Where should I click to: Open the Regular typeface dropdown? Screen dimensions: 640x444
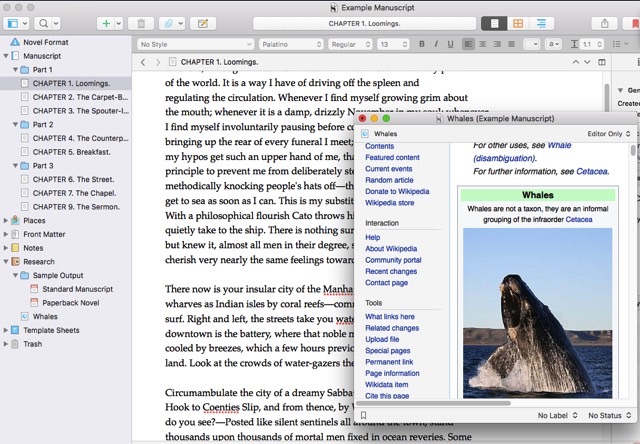point(350,44)
